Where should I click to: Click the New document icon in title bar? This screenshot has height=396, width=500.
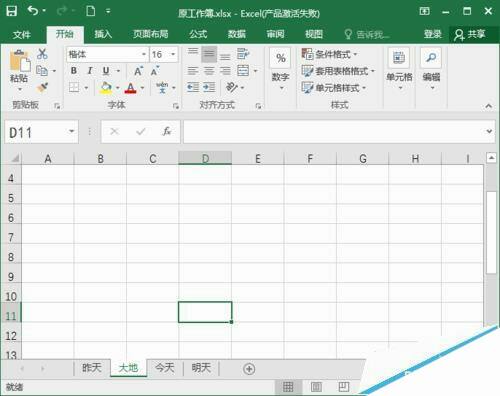[91, 11]
